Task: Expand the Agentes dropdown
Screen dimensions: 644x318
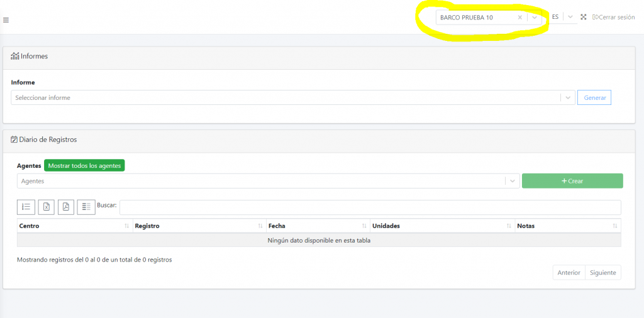Action: pyautogui.click(x=512, y=181)
